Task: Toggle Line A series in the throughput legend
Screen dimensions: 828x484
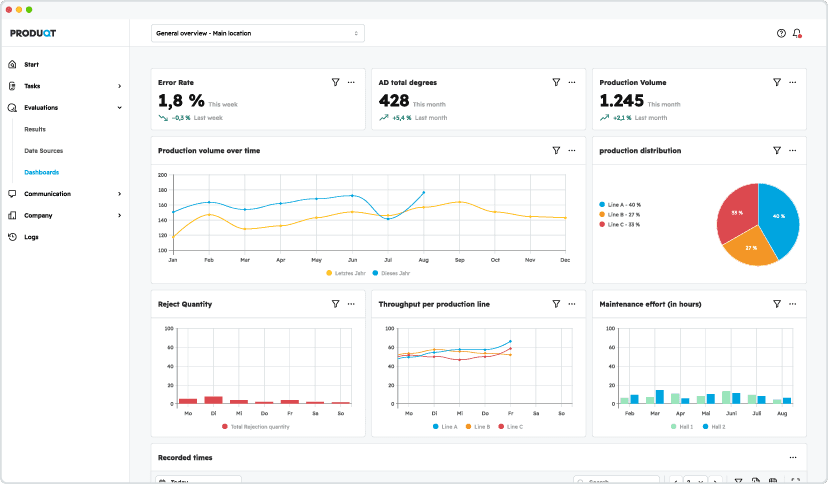Action: [445, 426]
